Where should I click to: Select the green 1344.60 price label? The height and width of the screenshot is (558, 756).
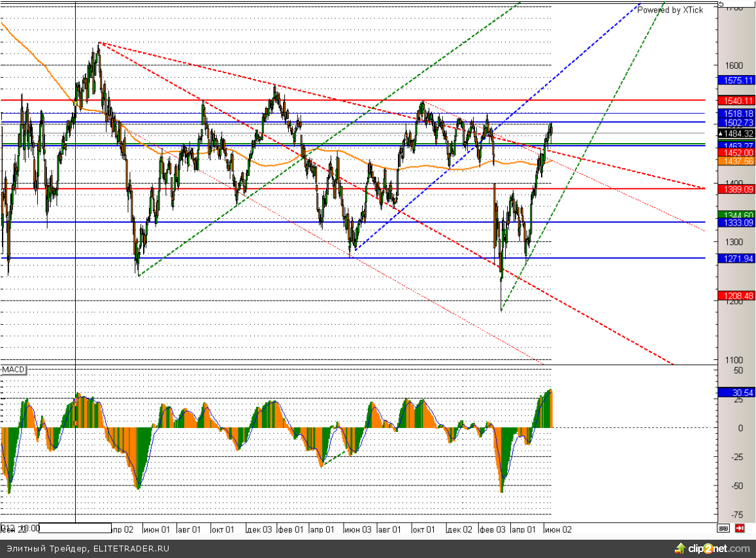[x=736, y=214]
